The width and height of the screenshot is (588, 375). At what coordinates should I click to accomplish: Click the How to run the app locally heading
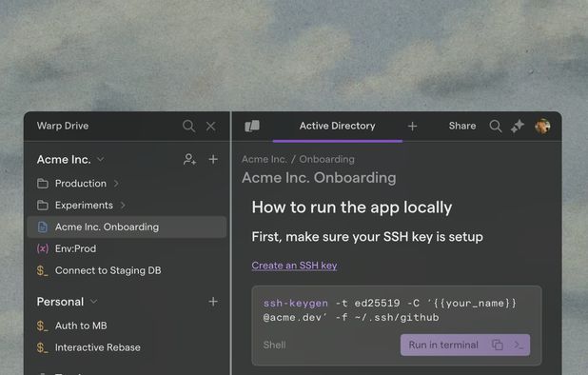click(x=352, y=207)
